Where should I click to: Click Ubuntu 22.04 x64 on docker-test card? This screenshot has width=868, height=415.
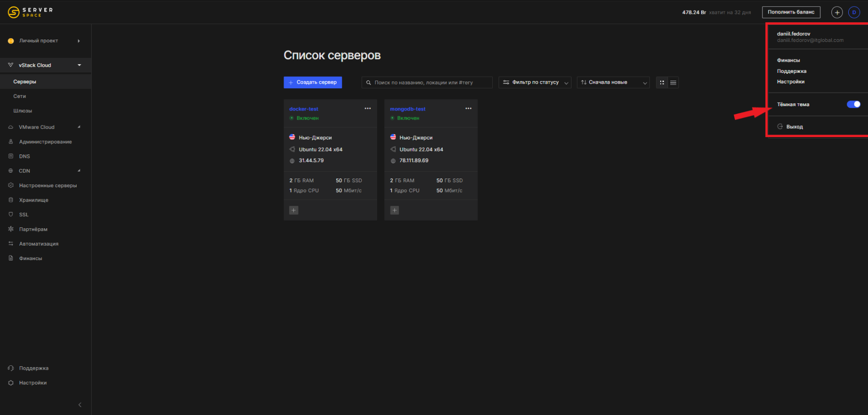point(321,150)
